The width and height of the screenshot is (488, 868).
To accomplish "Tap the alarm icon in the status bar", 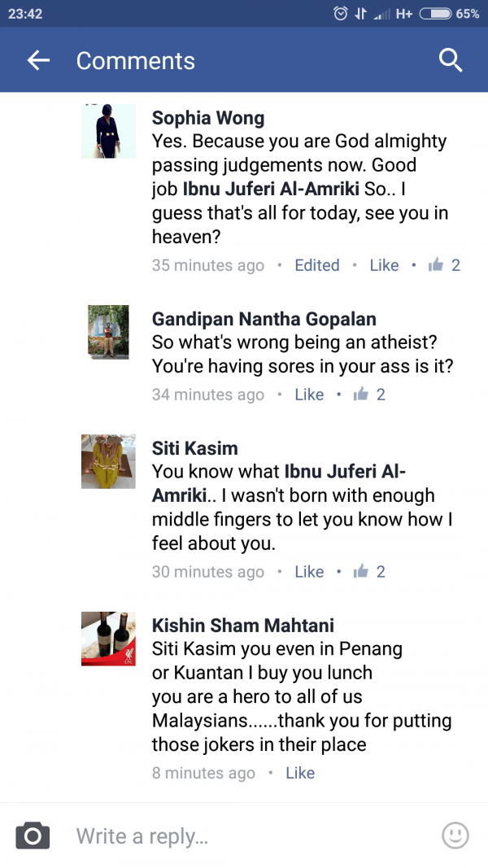I will point(340,14).
